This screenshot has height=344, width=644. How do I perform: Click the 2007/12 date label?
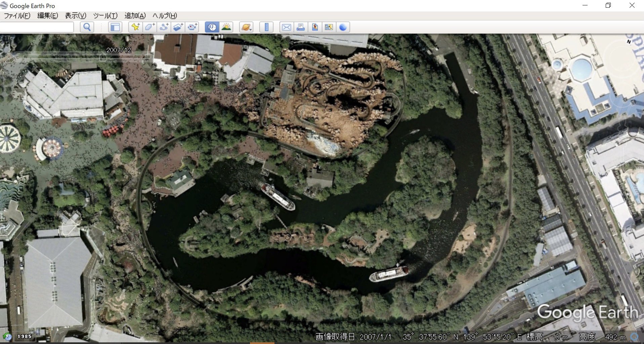(119, 50)
